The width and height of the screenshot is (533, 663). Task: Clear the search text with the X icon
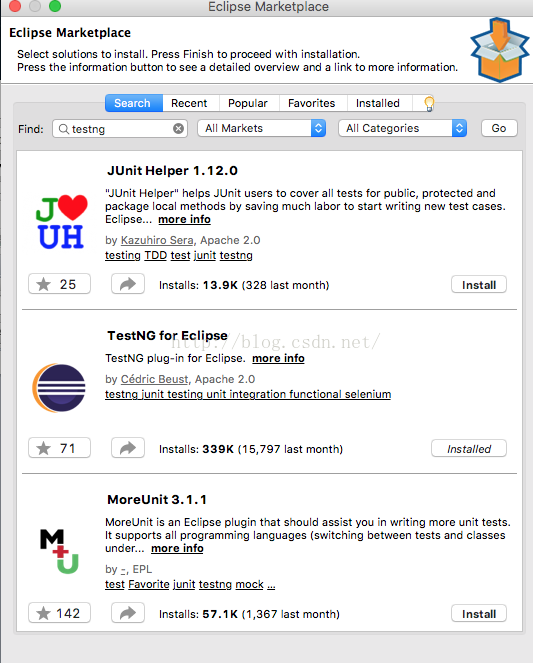pyautogui.click(x=178, y=129)
